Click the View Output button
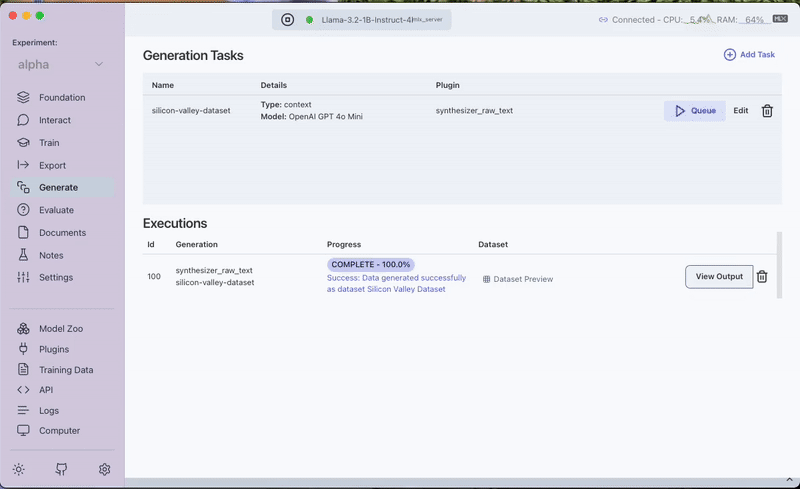 pyautogui.click(x=719, y=277)
